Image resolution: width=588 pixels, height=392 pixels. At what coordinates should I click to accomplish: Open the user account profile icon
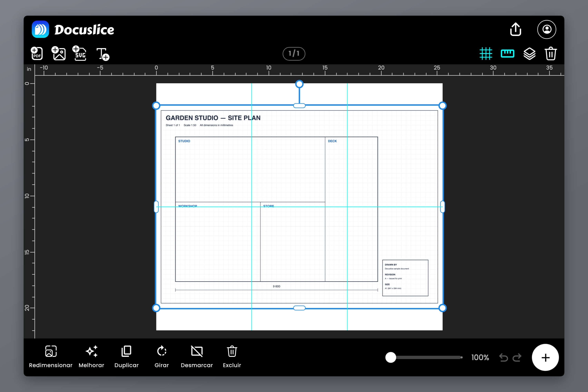(547, 29)
